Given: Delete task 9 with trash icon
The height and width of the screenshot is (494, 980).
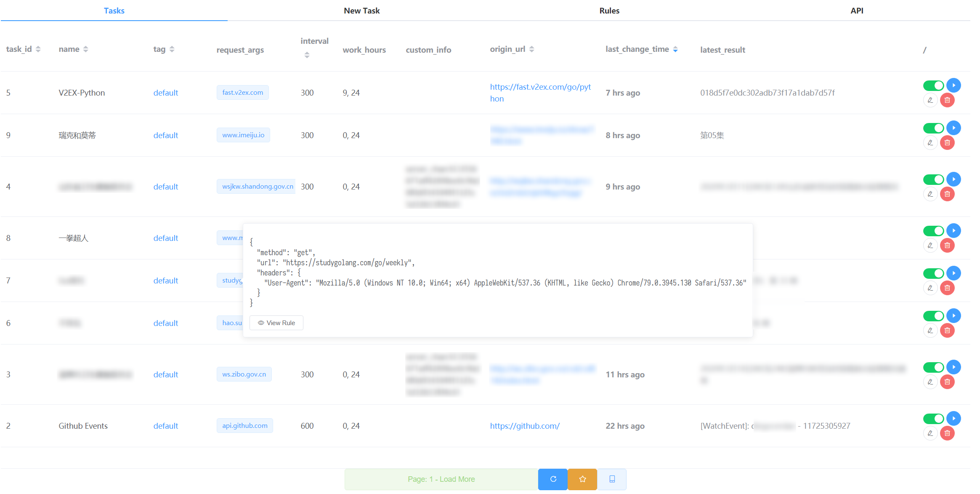Looking at the screenshot, I should click(947, 143).
